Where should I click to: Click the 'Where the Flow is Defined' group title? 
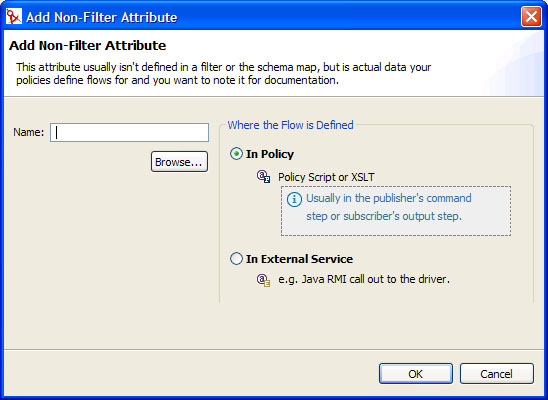(290, 125)
